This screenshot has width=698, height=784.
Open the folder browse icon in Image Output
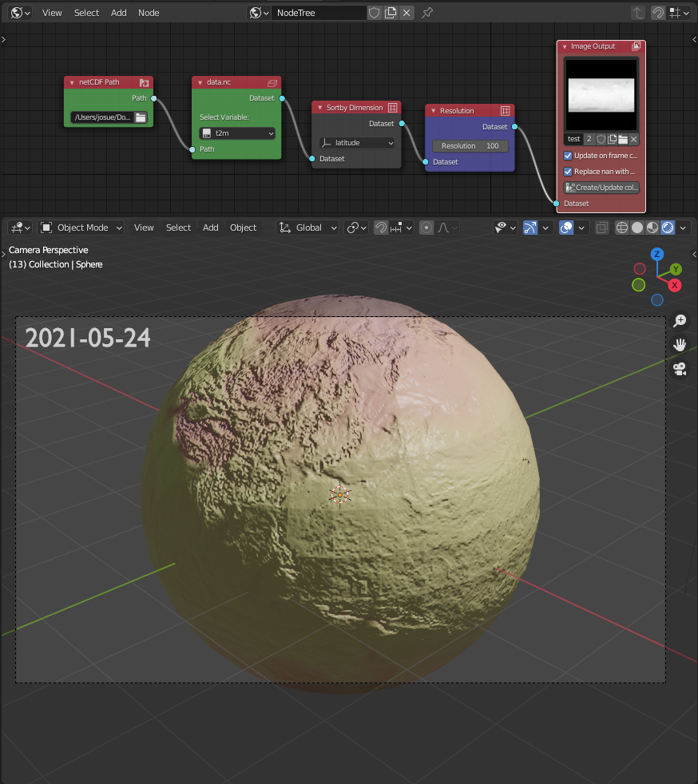click(x=625, y=138)
